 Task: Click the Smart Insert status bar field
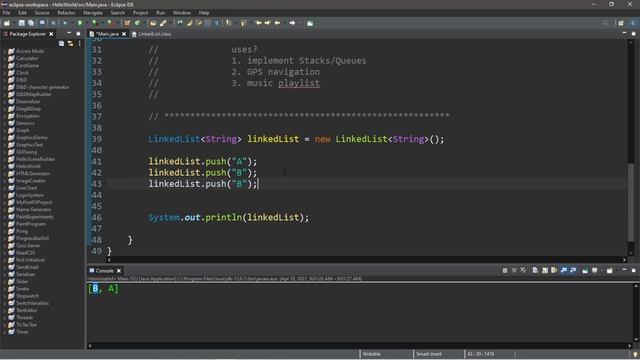tap(429, 354)
